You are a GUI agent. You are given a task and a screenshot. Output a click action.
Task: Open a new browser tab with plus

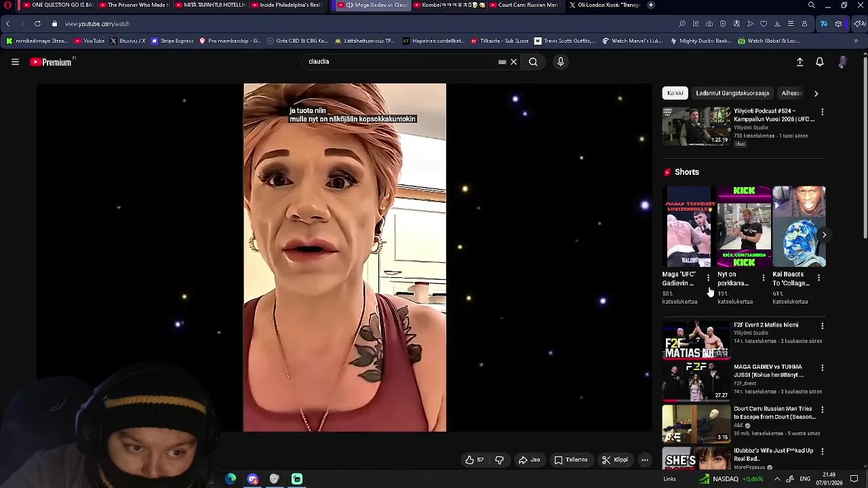pos(650,5)
